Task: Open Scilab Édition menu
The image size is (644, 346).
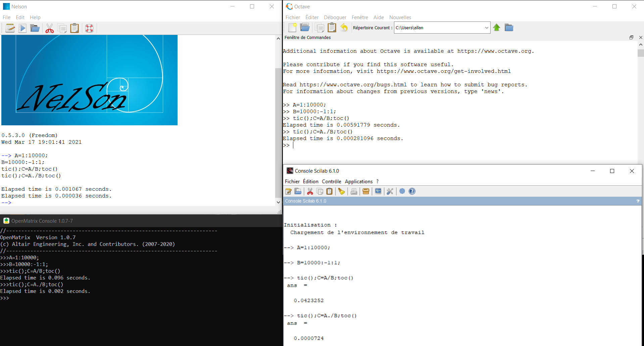Action: pos(311,181)
